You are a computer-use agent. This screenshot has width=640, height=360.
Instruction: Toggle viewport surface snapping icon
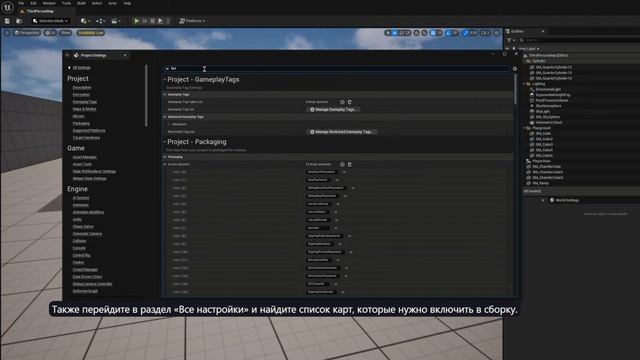click(x=424, y=33)
